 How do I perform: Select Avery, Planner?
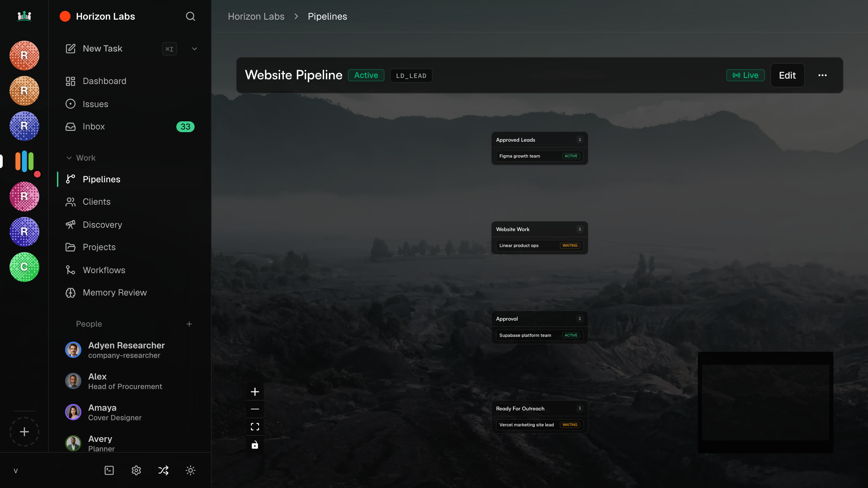[130, 443]
